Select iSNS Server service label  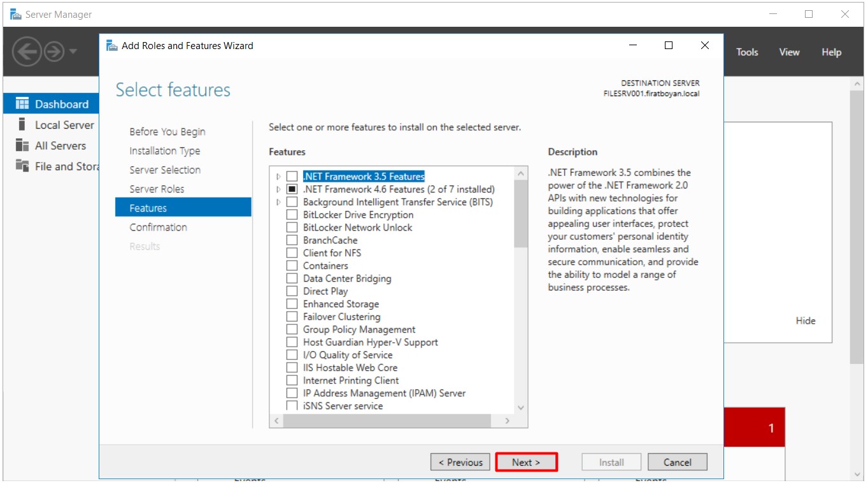pos(343,406)
